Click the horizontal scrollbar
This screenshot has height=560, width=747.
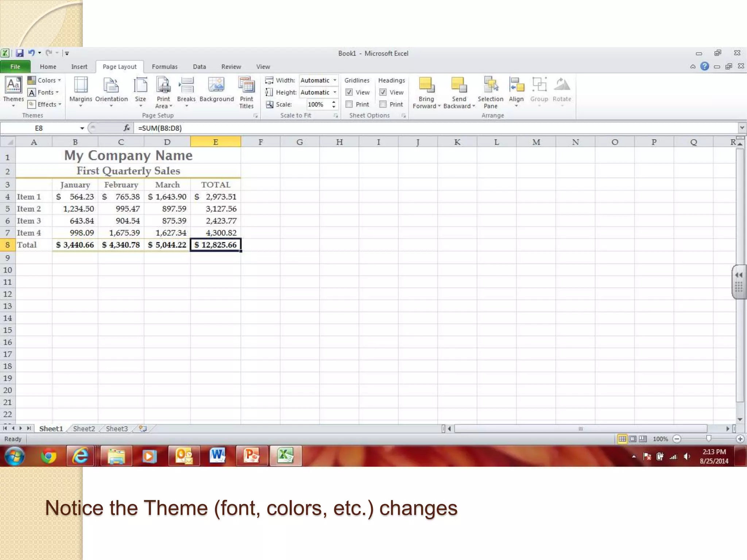point(581,429)
